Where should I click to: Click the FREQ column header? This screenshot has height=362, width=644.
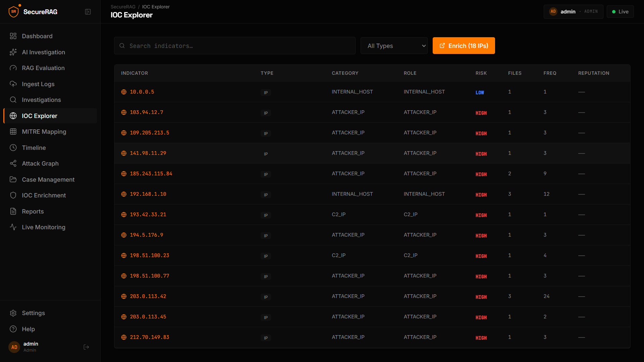550,73
